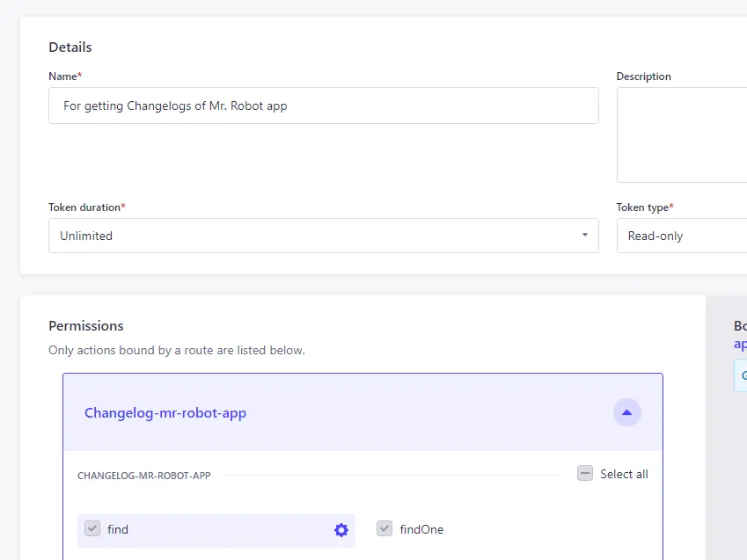Click the bound route box in right panel
The height and width of the screenshot is (560, 747).
[x=740, y=375]
